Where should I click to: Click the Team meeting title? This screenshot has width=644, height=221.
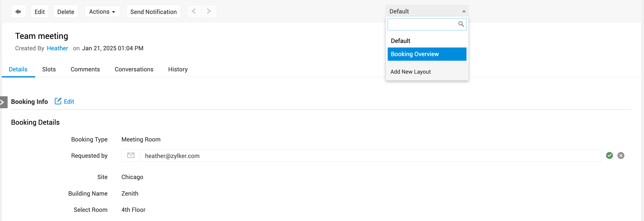pyautogui.click(x=42, y=36)
